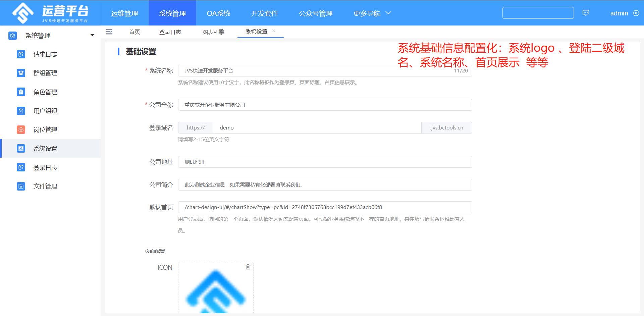Close the 系统设置 tab

click(274, 31)
